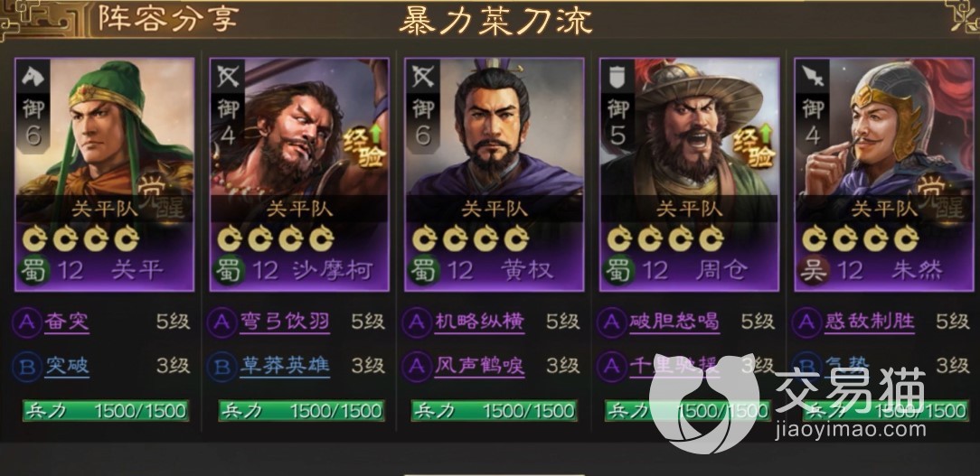Open the 草莽英雄 skill link
980x476 pixels.
tap(285, 366)
